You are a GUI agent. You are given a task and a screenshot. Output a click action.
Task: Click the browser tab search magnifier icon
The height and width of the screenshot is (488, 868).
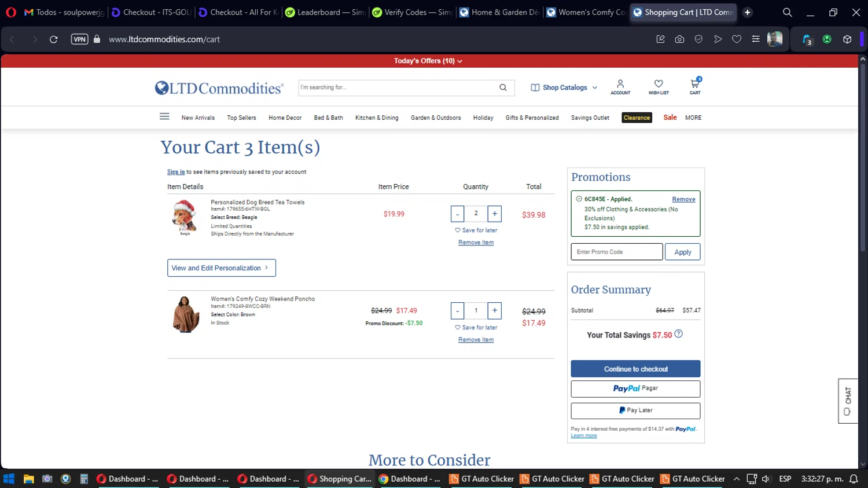[787, 12]
